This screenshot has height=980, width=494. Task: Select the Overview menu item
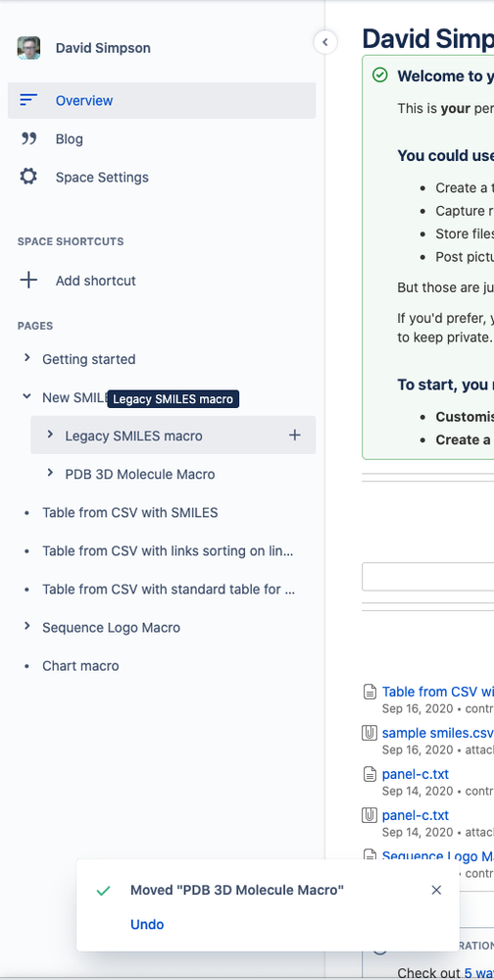tap(162, 101)
